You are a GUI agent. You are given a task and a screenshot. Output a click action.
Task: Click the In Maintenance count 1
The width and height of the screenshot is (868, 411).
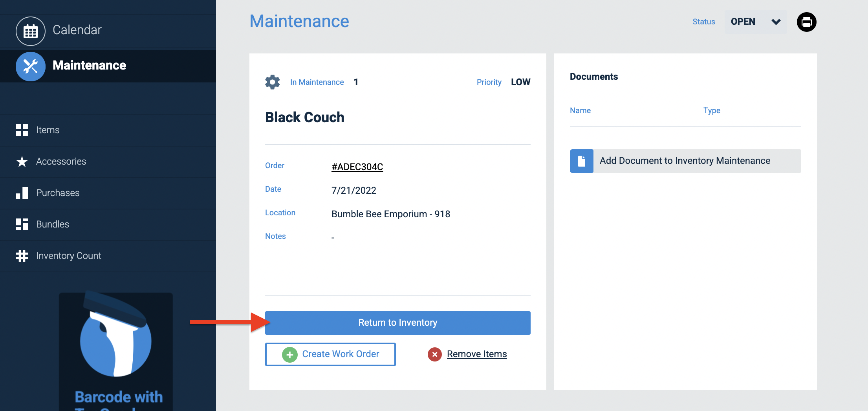(x=356, y=82)
